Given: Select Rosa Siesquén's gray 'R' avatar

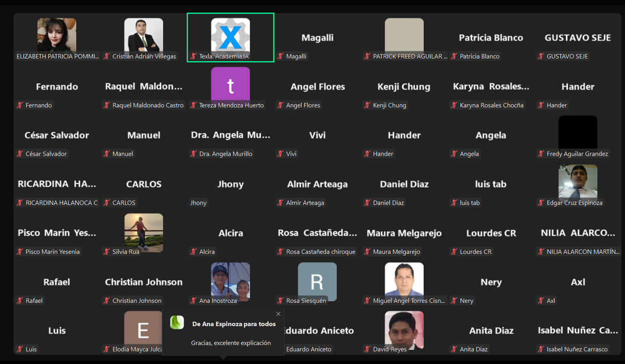Looking at the screenshot, I should tap(317, 281).
